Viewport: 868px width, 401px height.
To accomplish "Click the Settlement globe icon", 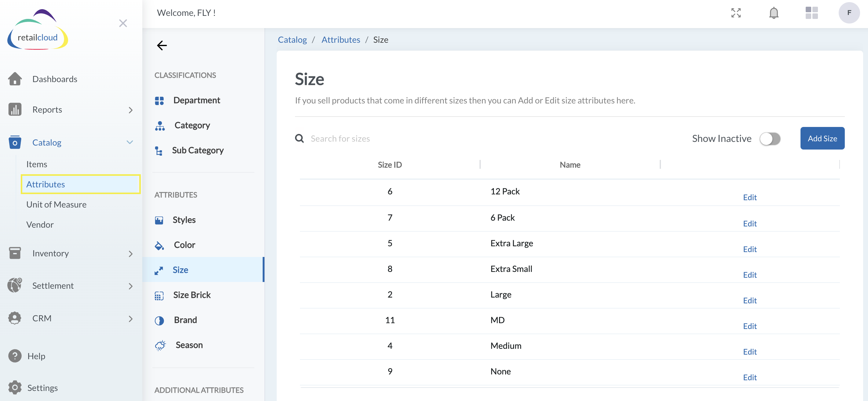I will [15, 285].
